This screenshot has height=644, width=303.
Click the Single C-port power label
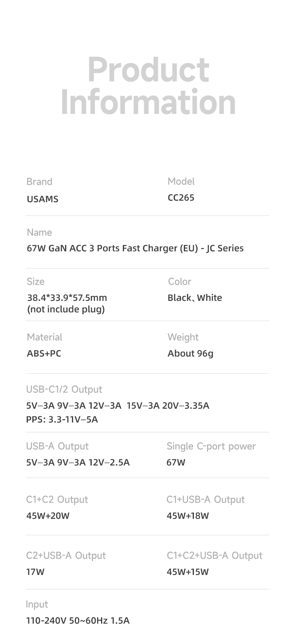click(x=211, y=446)
